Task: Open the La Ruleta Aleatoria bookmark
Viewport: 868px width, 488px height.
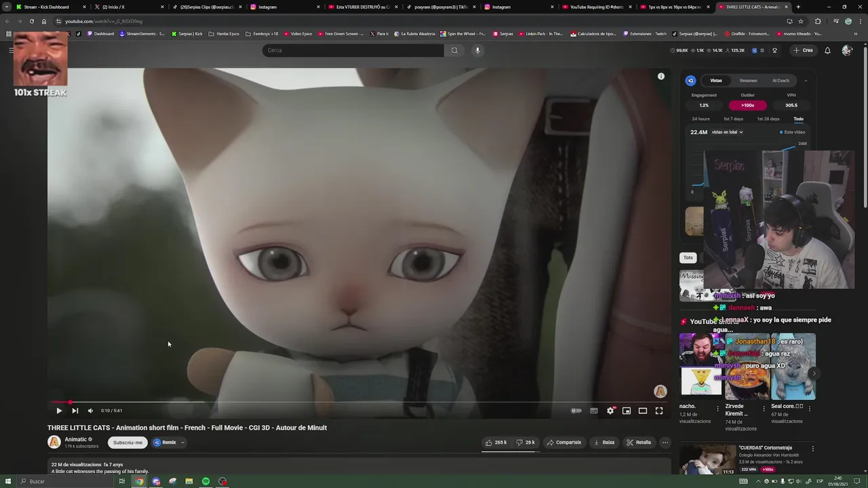Action: tap(414, 34)
